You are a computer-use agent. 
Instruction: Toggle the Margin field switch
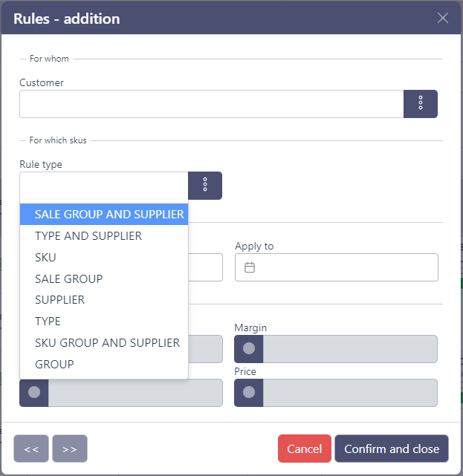(x=249, y=348)
